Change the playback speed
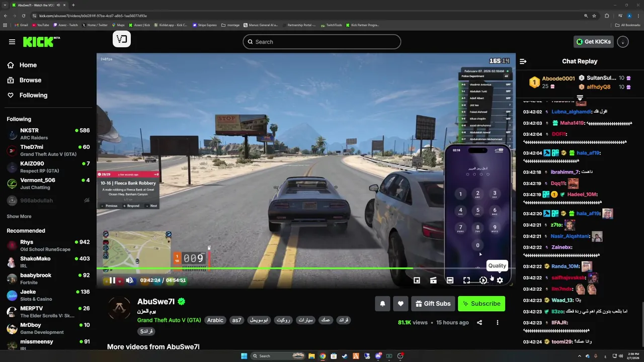 click(x=483, y=281)
